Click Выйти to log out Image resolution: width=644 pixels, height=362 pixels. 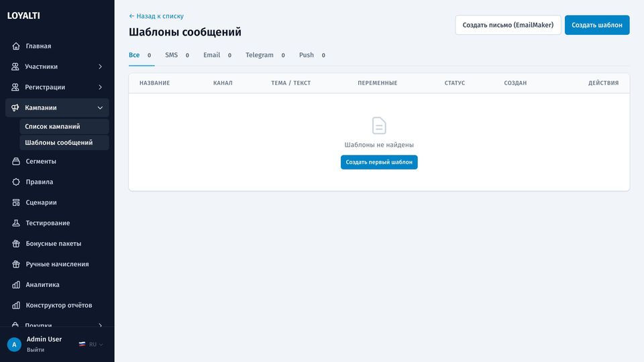click(x=36, y=350)
